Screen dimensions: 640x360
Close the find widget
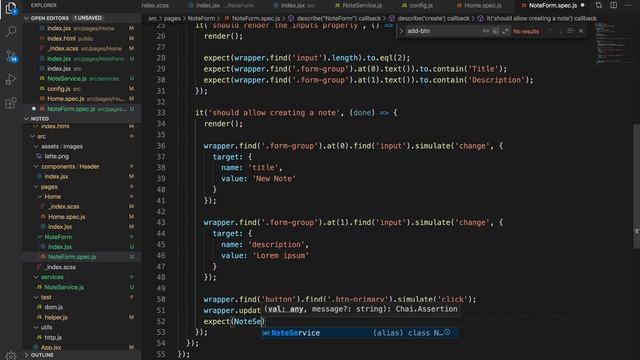tap(581, 31)
